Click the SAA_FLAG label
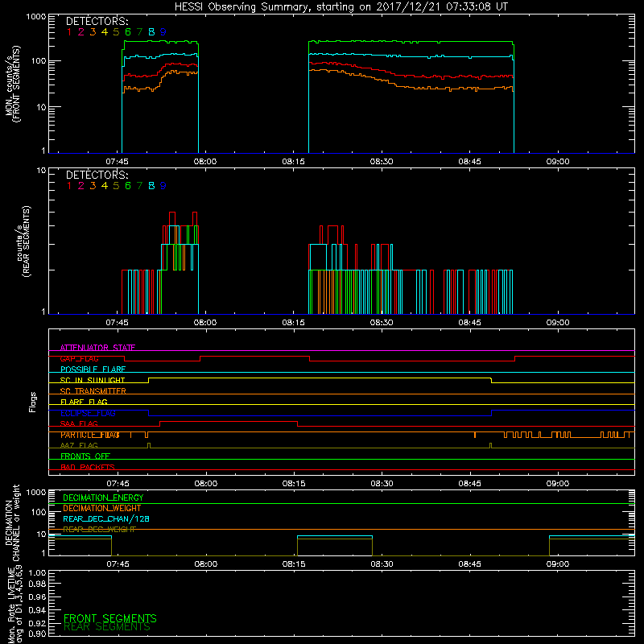 click(x=79, y=424)
